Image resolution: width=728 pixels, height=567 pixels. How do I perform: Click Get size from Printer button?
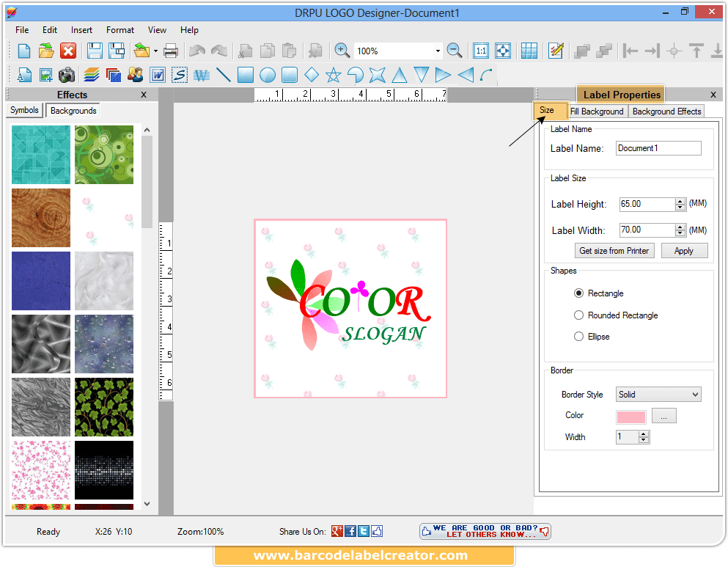point(614,251)
